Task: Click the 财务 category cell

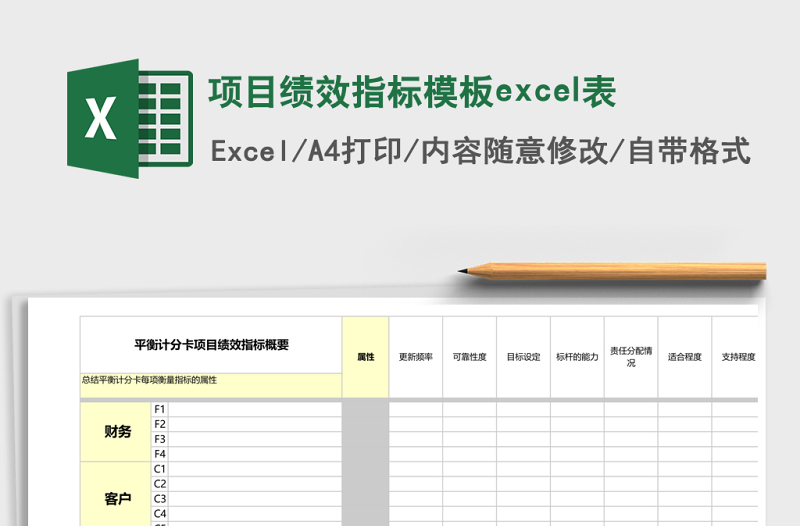Action: pyautogui.click(x=116, y=432)
